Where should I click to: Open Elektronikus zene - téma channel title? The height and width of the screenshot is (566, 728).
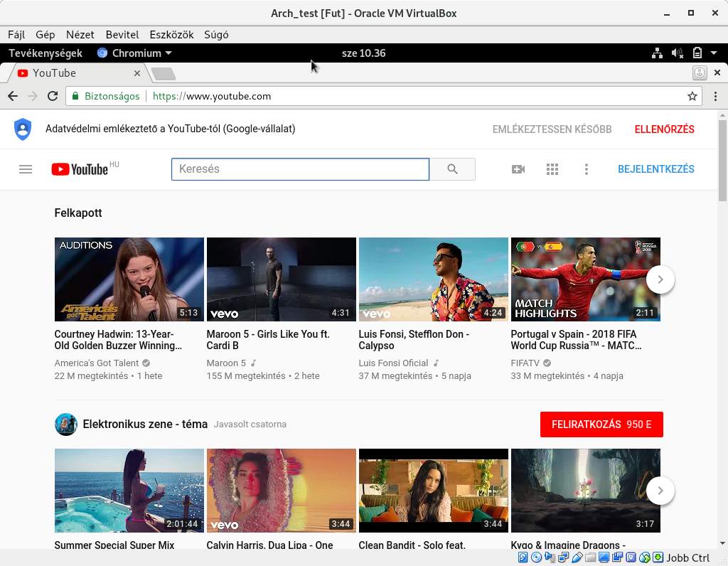(145, 424)
